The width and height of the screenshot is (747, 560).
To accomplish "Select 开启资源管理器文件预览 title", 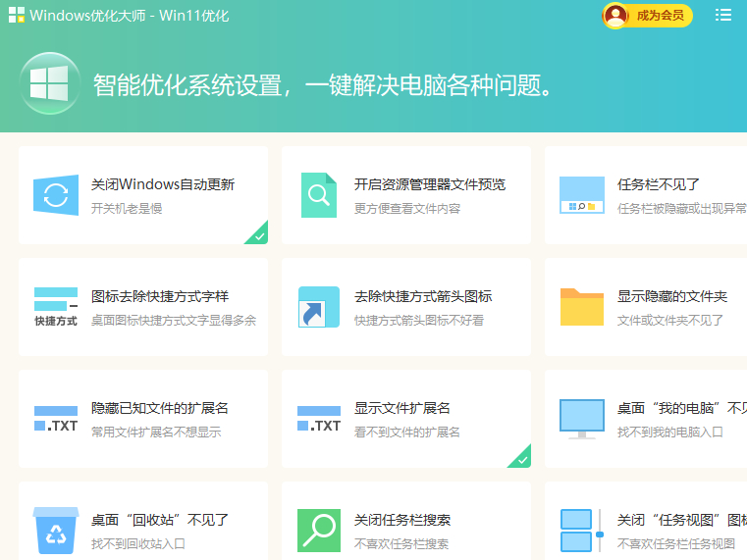I will tap(430, 184).
